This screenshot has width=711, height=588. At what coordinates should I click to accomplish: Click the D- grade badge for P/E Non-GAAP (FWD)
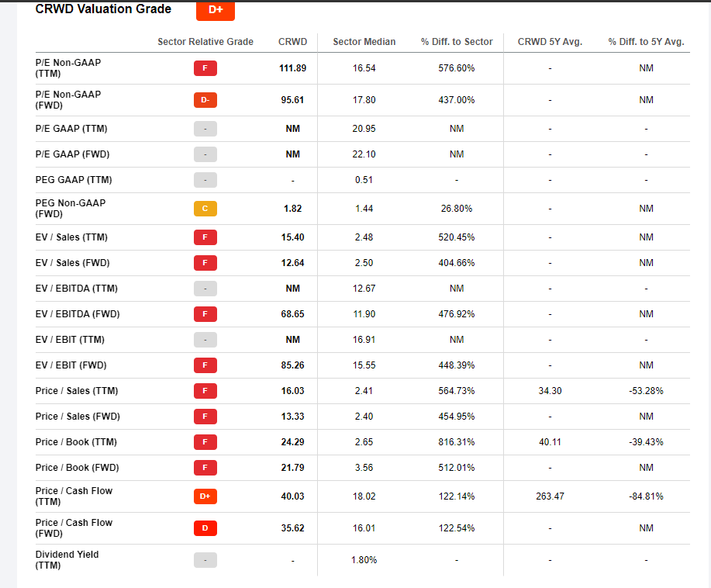pos(205,100)
